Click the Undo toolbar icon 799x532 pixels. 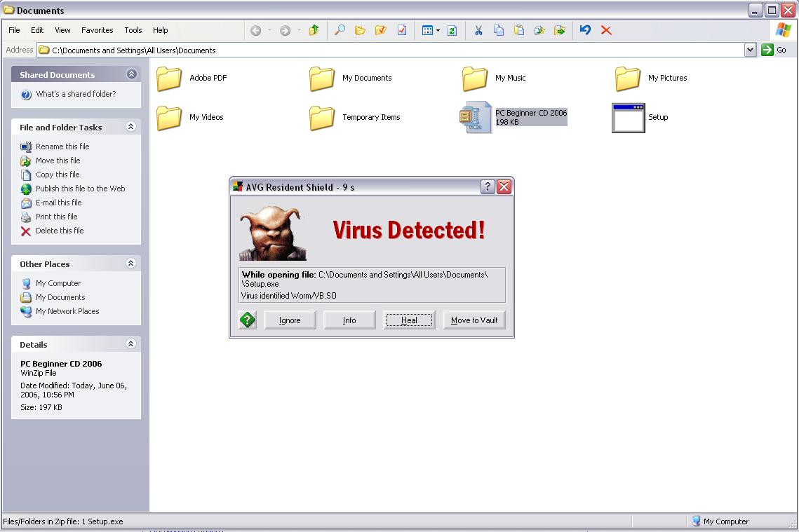(585, 30)
